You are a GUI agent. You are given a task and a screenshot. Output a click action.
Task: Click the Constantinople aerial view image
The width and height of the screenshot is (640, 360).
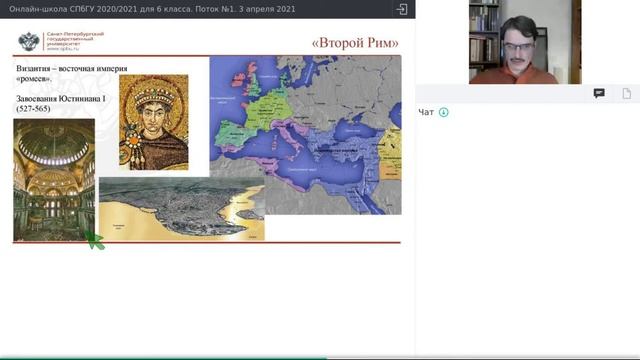pos(182,209)
